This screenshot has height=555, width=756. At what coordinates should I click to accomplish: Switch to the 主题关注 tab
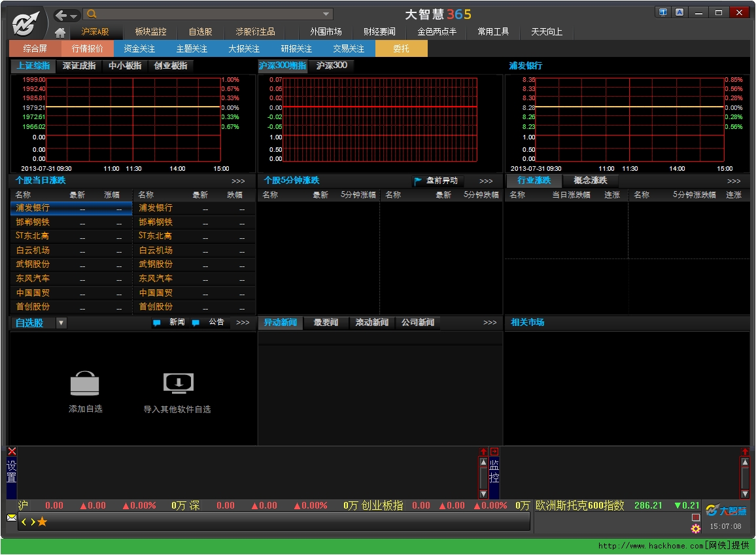pos(192,48)
